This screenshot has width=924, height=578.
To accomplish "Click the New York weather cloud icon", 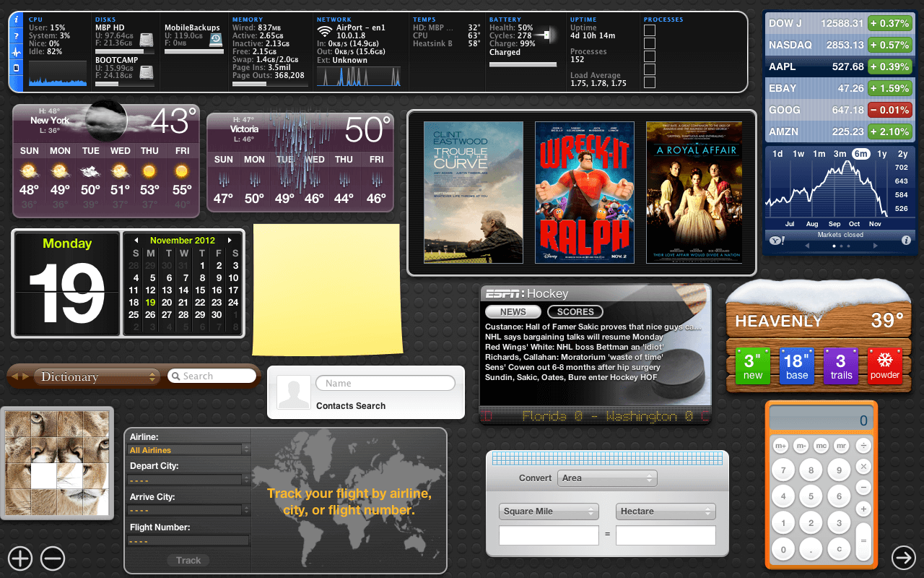I will coord(105,120).
